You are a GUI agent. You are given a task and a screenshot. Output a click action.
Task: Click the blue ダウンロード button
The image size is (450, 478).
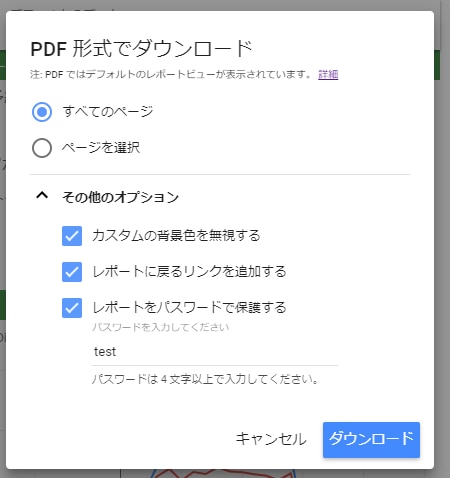point(371,440)
